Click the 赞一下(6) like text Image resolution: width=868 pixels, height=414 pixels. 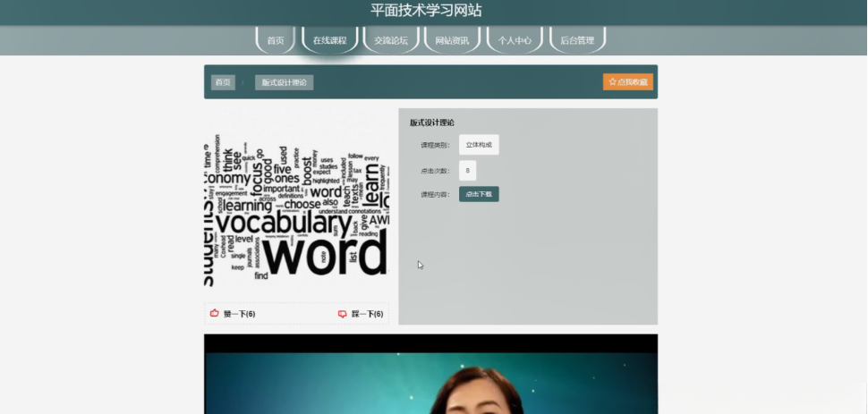pyautogui.click(x=239, y=315)
